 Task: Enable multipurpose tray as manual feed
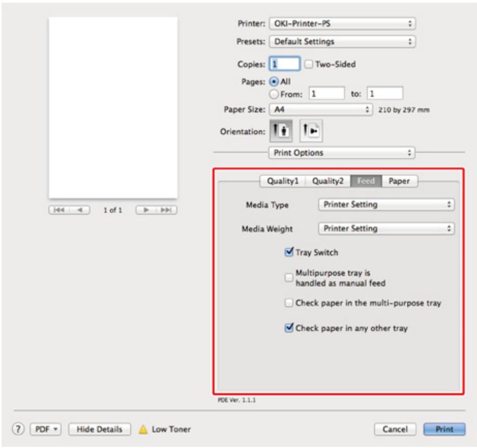coord(288,277)
